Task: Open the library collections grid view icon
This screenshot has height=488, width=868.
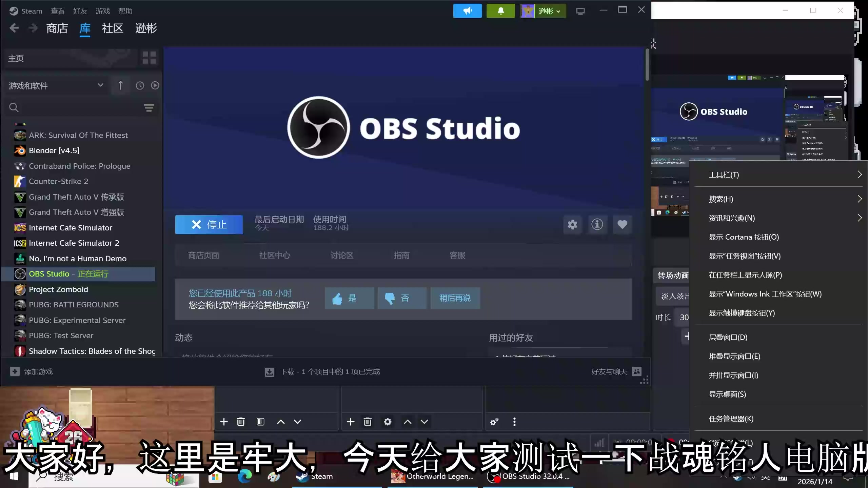Action: [x=149, y=58]
